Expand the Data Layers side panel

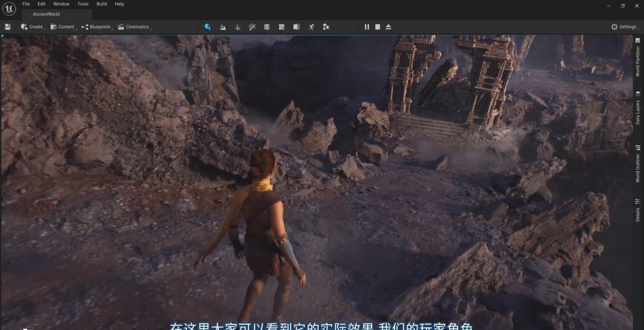point(638,108)
